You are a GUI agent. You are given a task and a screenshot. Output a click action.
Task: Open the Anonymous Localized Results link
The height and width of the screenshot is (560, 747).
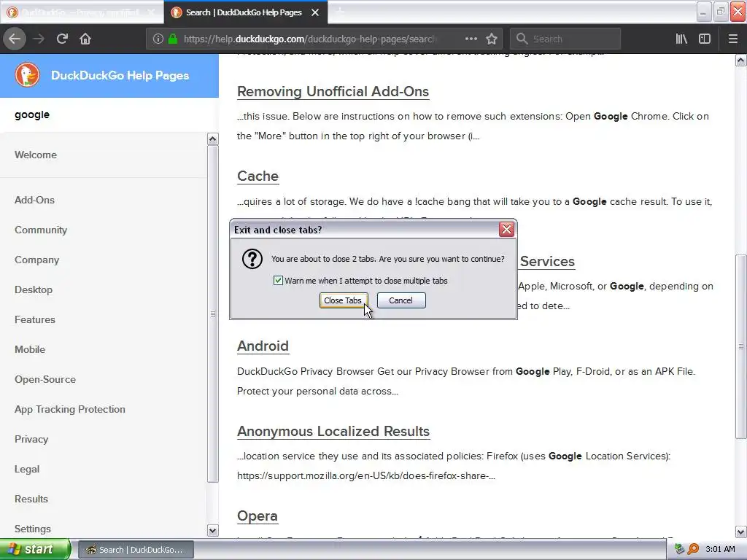pyautogui.click(x=333, y=432)
